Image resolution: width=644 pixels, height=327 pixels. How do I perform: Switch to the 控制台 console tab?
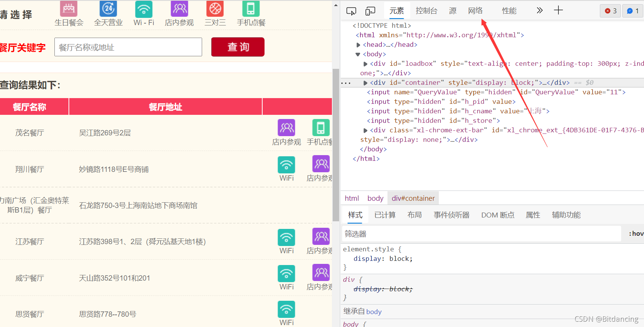[426, 11]
